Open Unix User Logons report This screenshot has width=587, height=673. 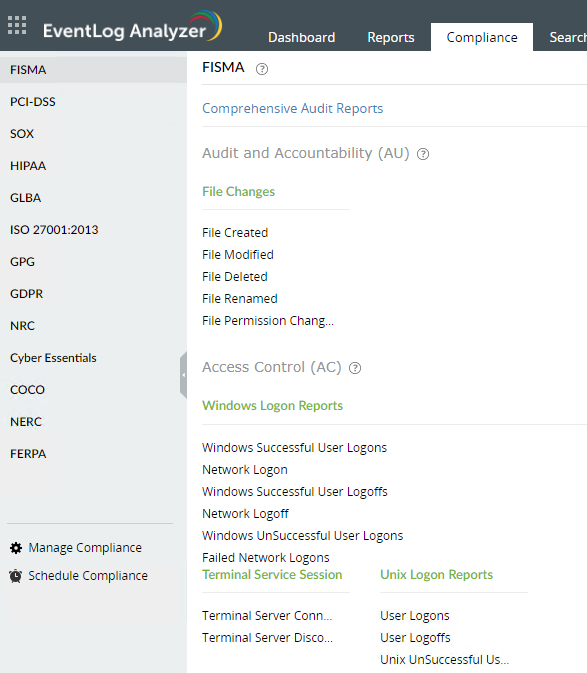[x=415, y=616]
